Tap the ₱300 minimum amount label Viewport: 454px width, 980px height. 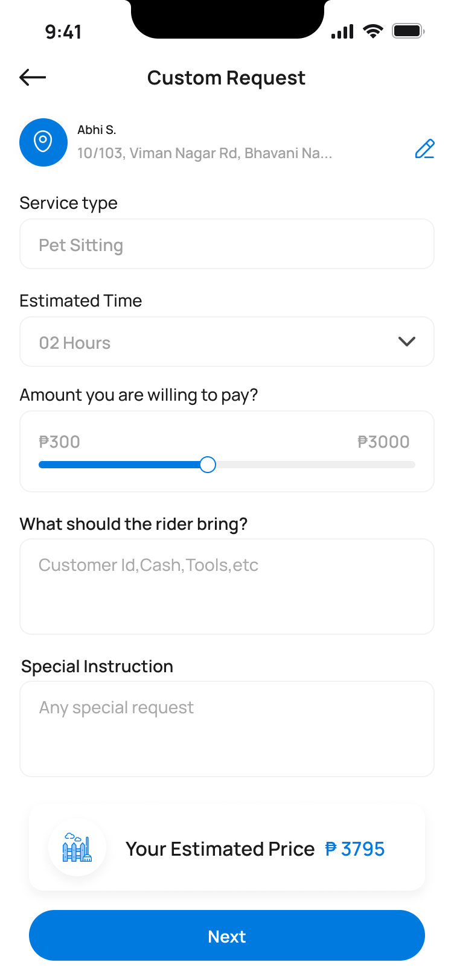point(59,442)
